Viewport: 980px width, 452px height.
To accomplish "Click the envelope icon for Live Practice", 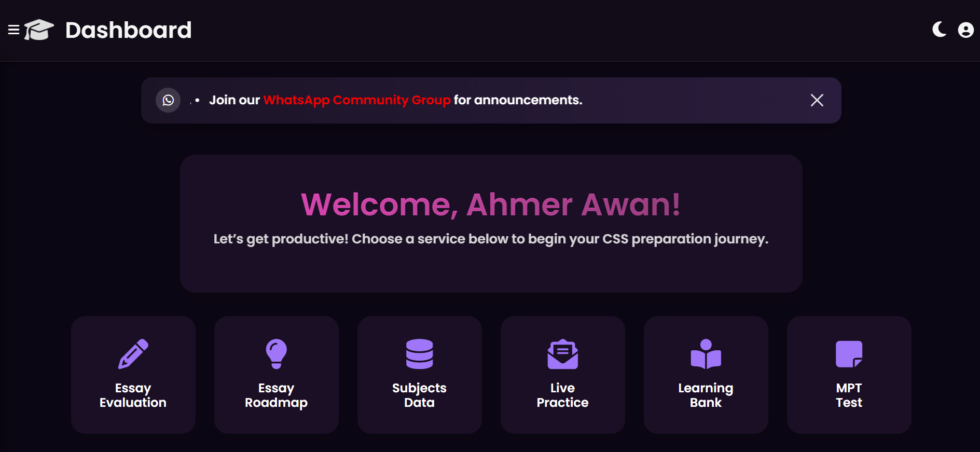I will pos(563,354).
